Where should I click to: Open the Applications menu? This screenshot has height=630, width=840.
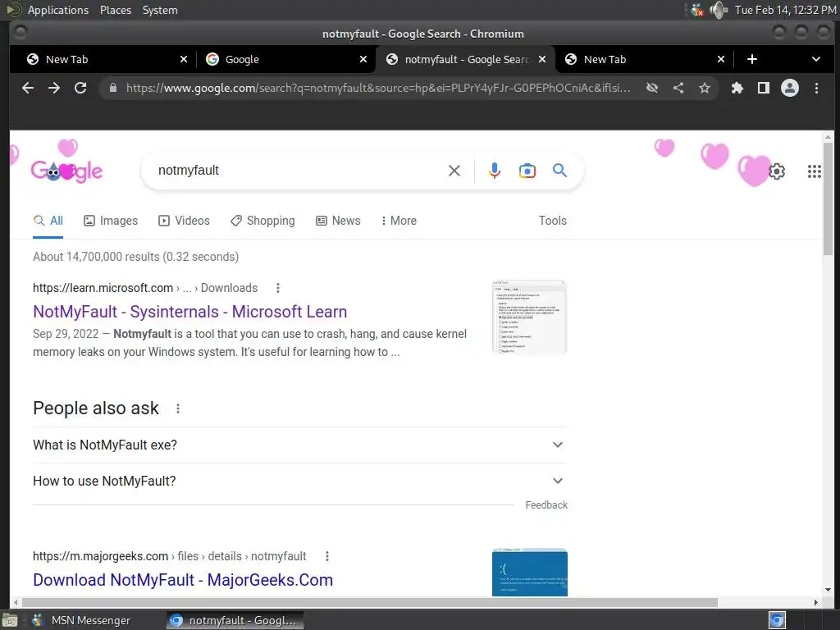(x=58, y=10)
